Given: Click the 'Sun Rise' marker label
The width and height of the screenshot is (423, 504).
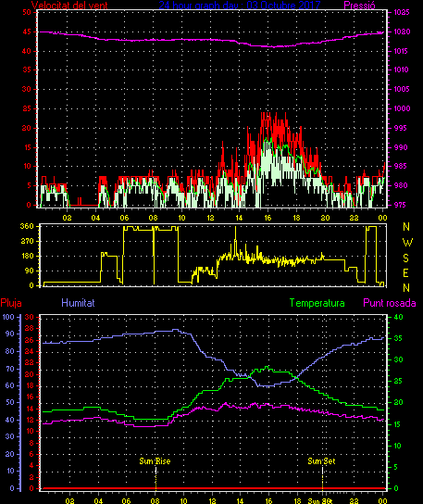Looking at the screenshot, I should (155, 461).
